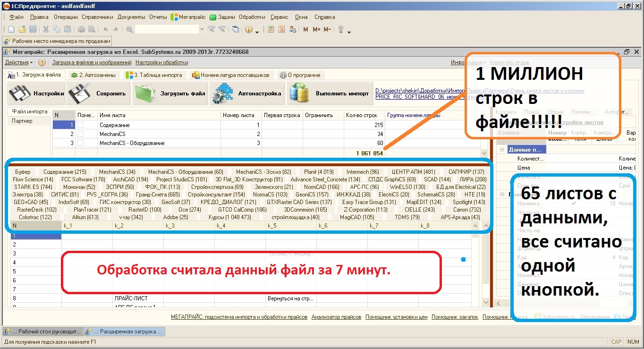Follow the Загрузка файлов и изображений link
The height and width of the screenshot is (349, 644).
[92, 62]
